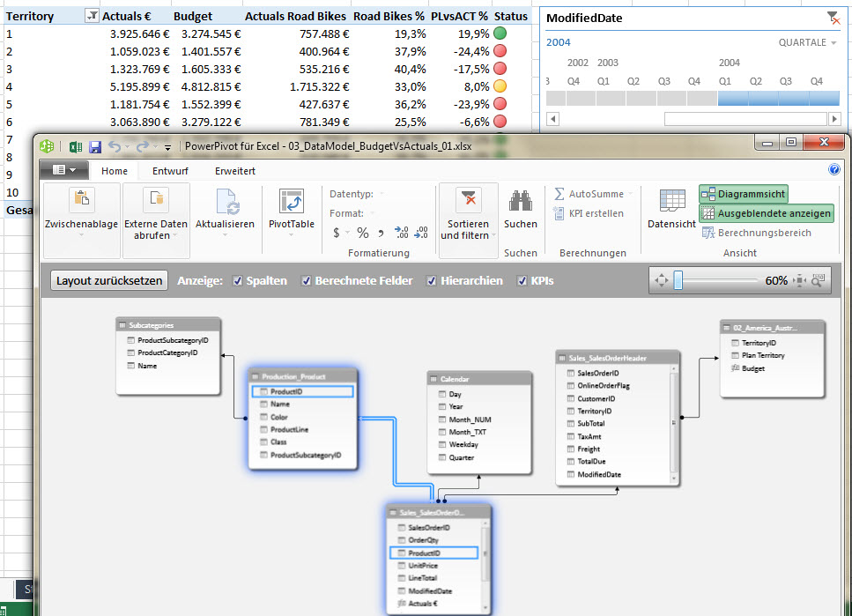Click the undo arrow in PowerPivot window

click(x=115, y=146)
